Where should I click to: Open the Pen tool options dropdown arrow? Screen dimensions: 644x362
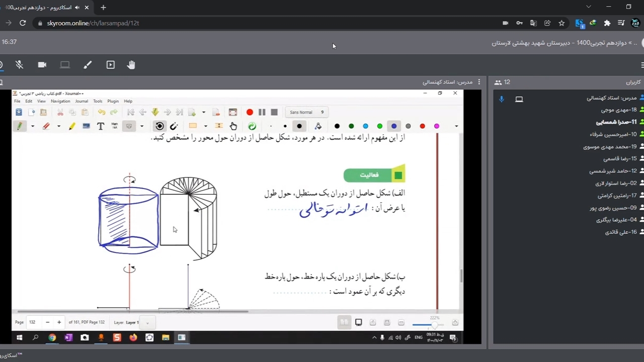(32, 126)
